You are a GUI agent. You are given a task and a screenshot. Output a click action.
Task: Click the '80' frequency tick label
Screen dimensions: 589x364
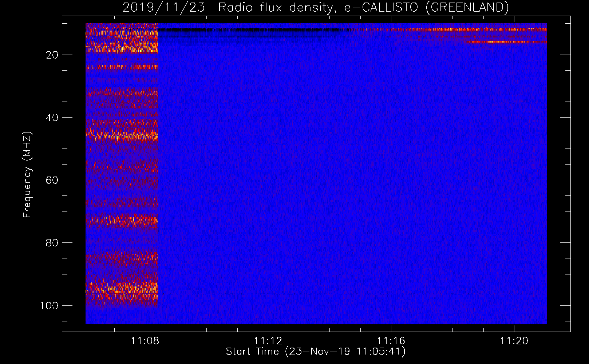click(x=52, y=243)
